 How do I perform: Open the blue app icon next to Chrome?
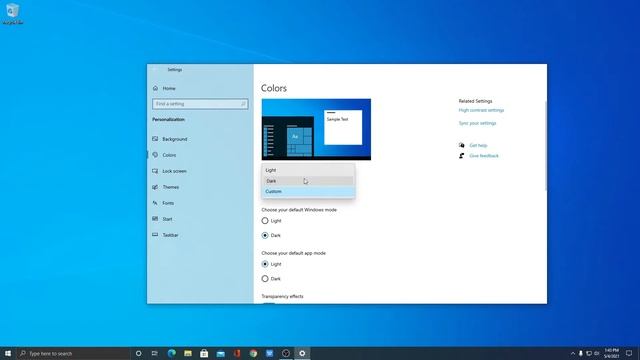[269, 353]
